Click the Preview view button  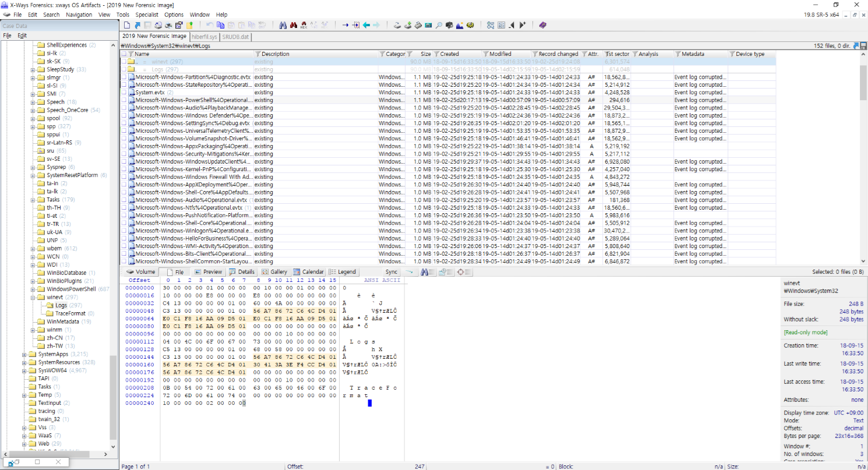click(208, 272)
